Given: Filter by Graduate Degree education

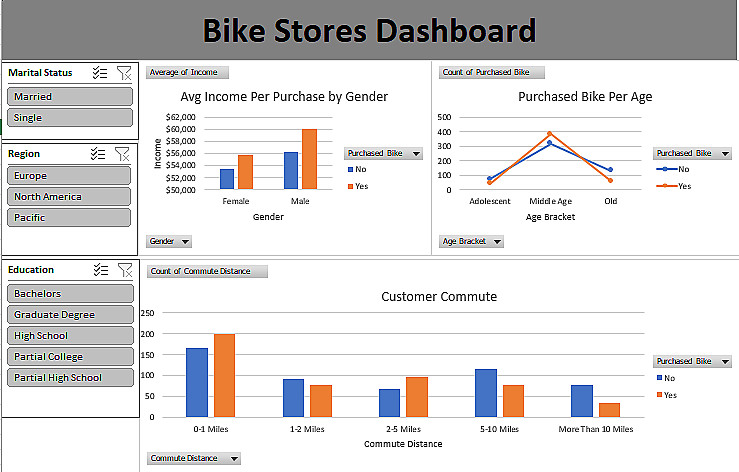Looking at the screenshot, I should [x=70, y=315].
